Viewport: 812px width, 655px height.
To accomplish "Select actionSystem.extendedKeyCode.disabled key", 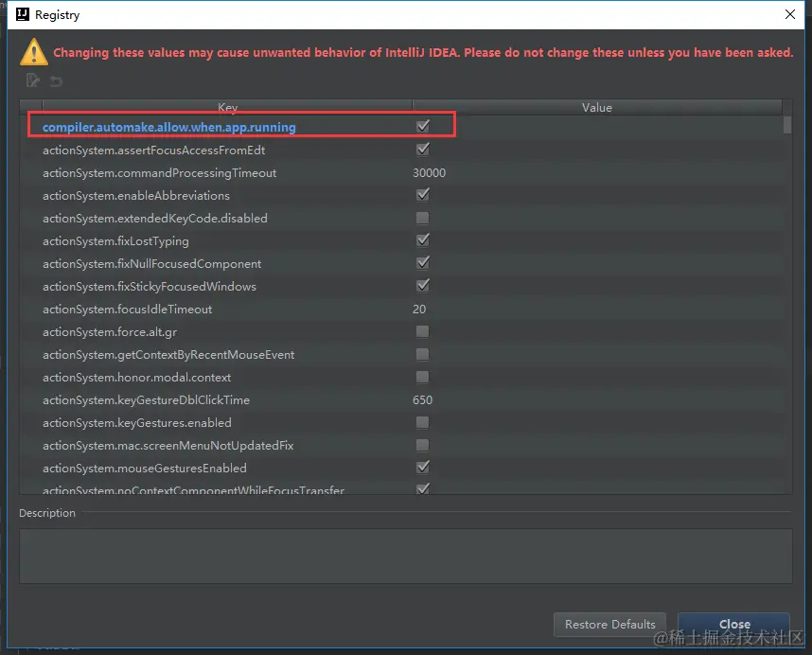I will [x=155, y=219].
